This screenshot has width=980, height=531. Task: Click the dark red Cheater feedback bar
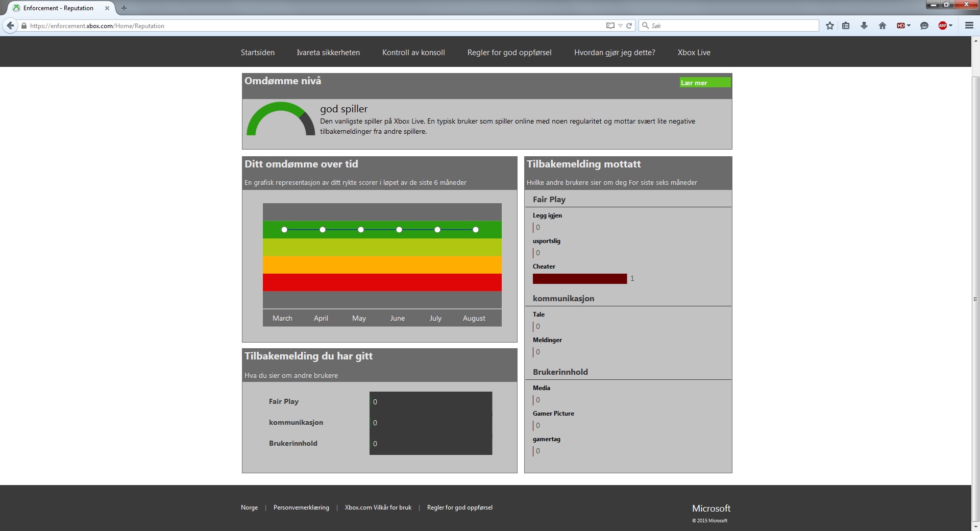[x=580, y=279]
